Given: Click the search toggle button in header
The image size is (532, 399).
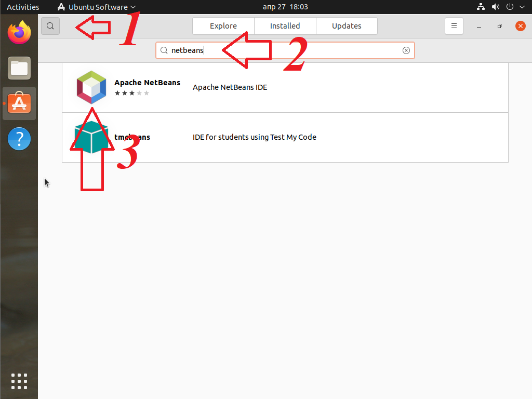Looking at the screenshot, I should click(50, 26).
